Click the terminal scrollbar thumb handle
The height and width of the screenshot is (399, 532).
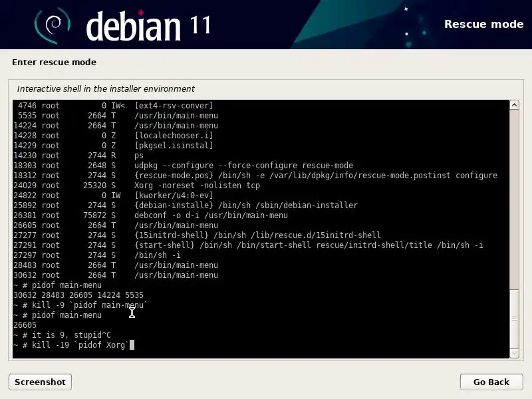tap(514, 319)
